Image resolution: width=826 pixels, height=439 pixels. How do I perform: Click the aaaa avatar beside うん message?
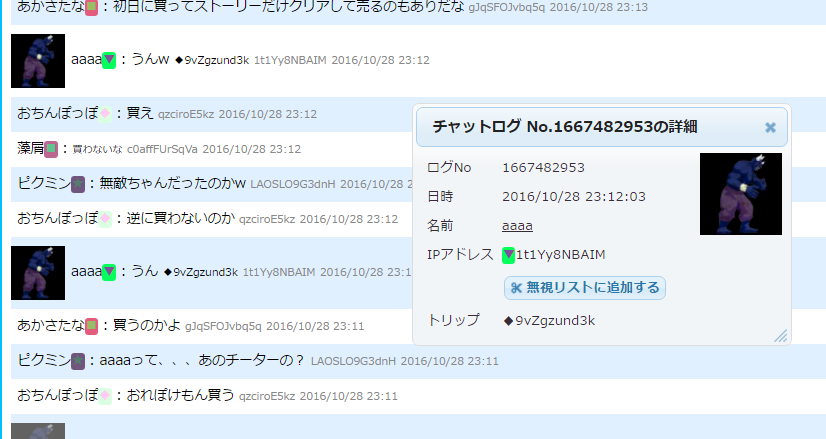pyautogui.click(x=38, y=273)
